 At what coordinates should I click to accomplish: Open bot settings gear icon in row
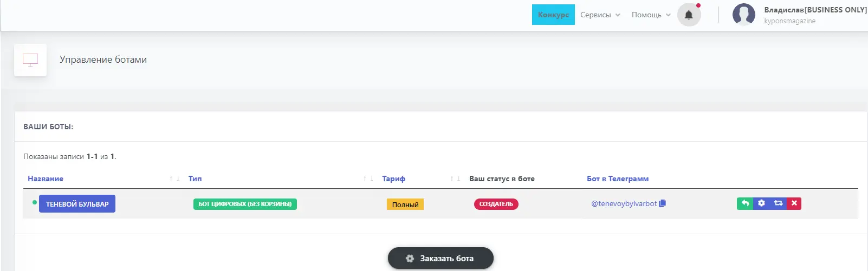pos(761,203)
